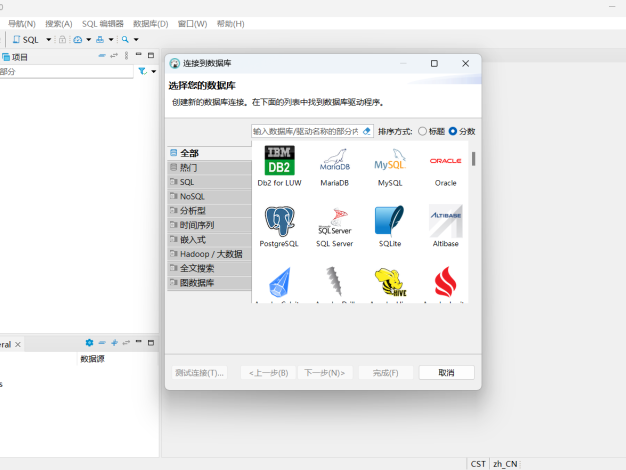Pick the SQLite feather icon
This screenshot has width=626, height=470.
pyautogui.click(x=390, y=221)
